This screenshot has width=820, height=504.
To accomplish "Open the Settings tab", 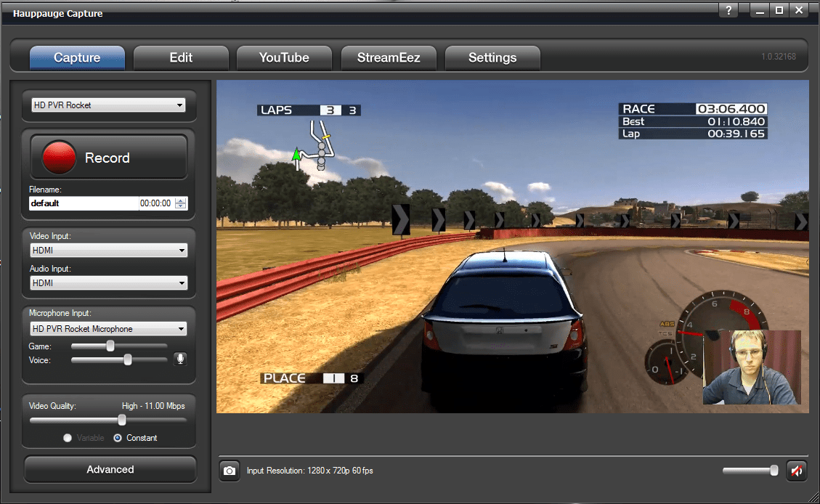I will (492, 57).
